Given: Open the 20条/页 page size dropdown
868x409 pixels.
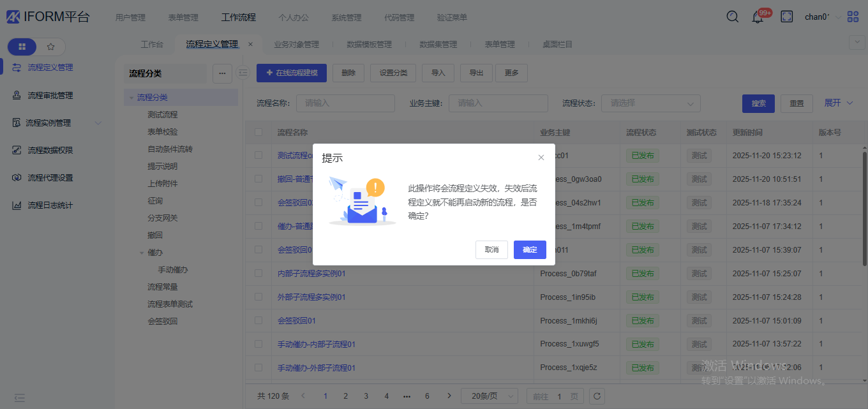Looking at the screenshot, I should pyautogui.click(x=489, y=396).
